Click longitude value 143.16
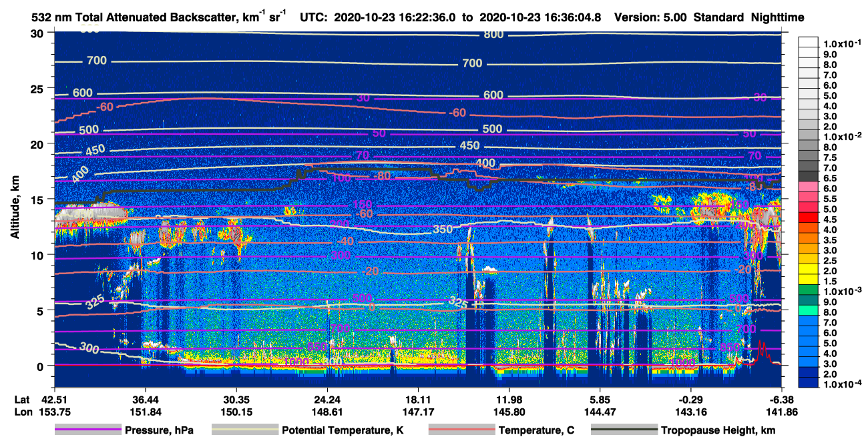 691,412
